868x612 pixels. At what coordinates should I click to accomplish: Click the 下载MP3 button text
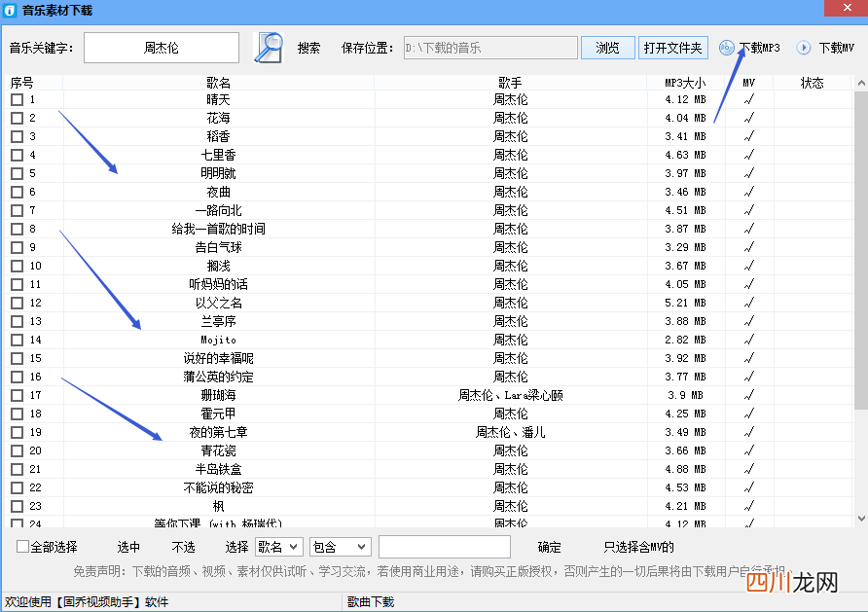point(759,48)
